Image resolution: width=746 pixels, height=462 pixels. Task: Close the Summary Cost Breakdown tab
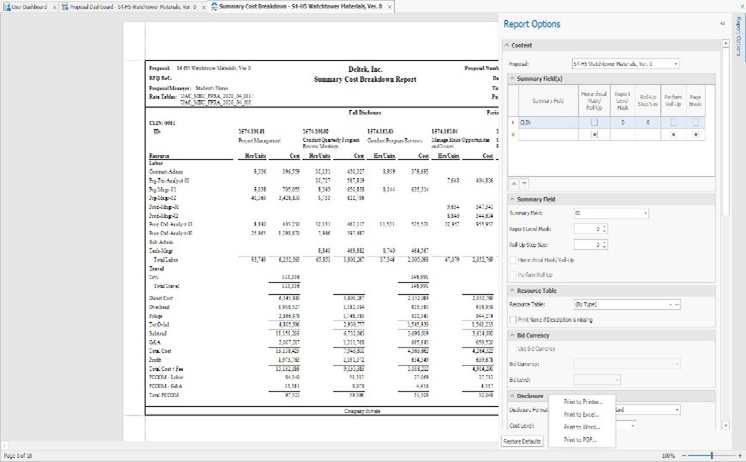(390, 7)
